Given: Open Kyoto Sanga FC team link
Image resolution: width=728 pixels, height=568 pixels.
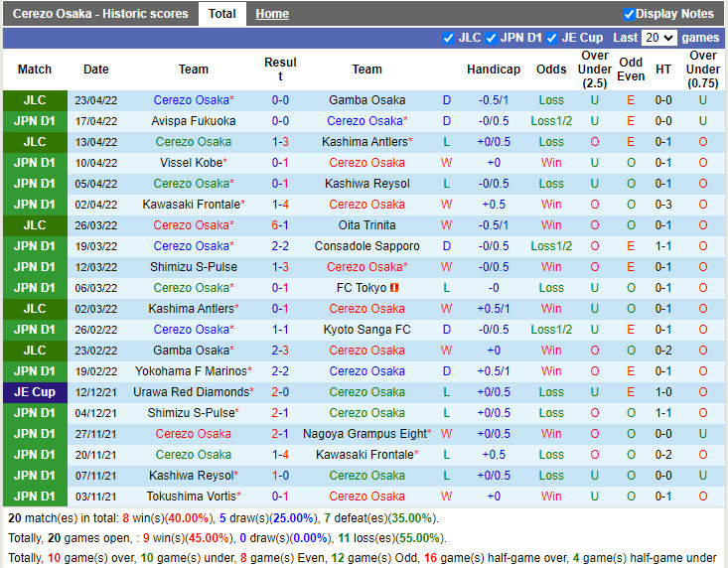Looking at the screenshot, I should click(366, 330).
